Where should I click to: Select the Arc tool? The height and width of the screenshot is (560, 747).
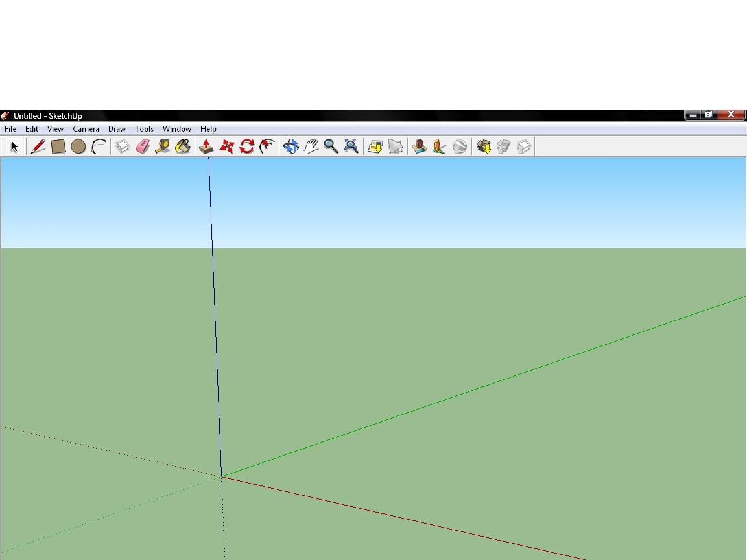point(99,146)
